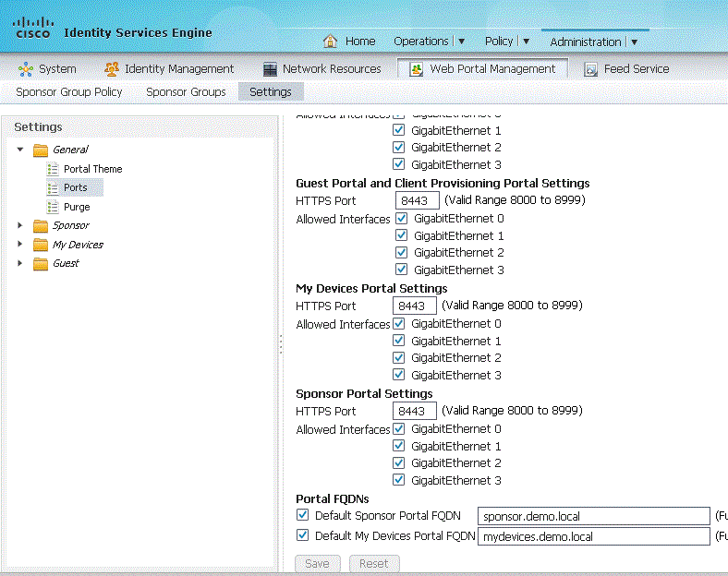Click the Save button
The width and height of the screenshot is (728, 576).
tap(317, 563)
